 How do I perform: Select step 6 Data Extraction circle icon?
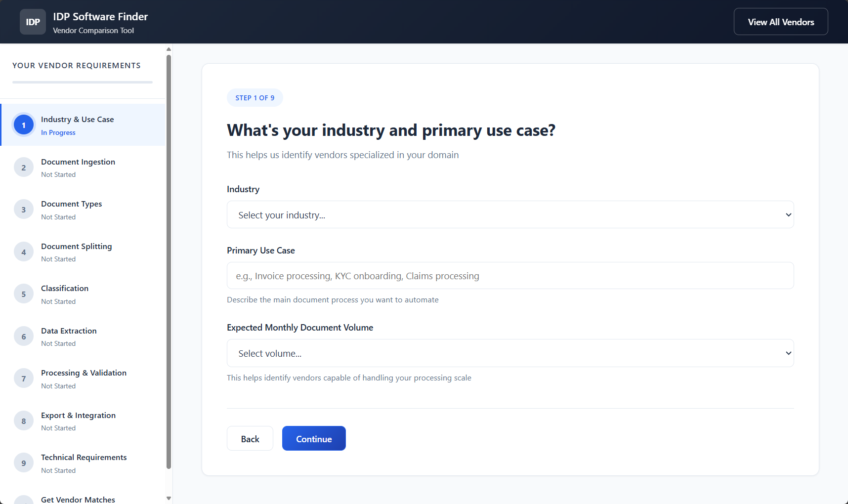point(24,336)
